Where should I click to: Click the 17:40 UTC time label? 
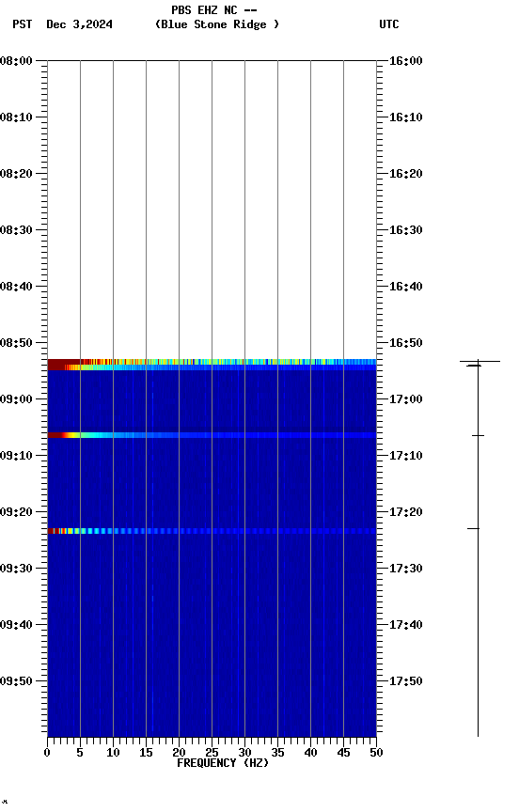pyautogui.click(x=406, y=625)
